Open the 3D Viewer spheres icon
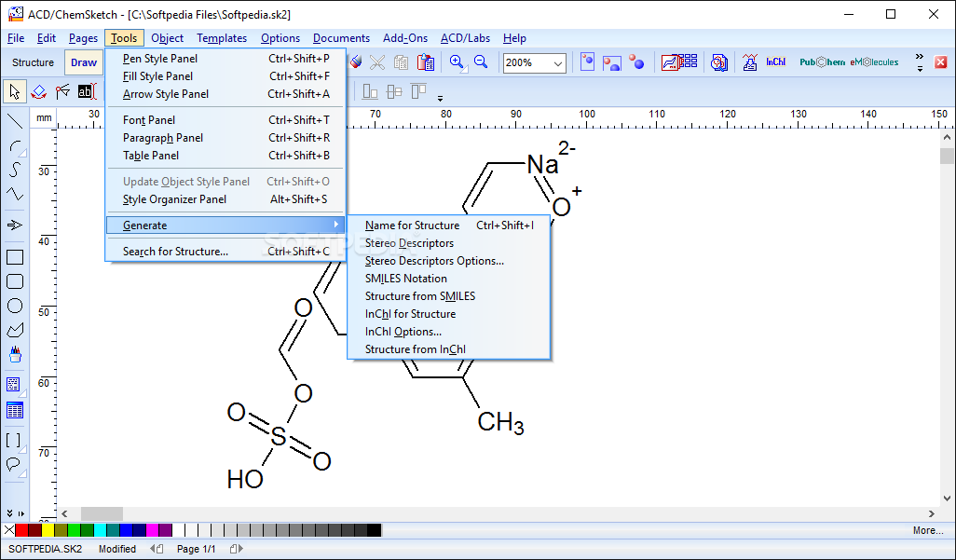This screenshot has height=560, width=956. pos(636,62)
